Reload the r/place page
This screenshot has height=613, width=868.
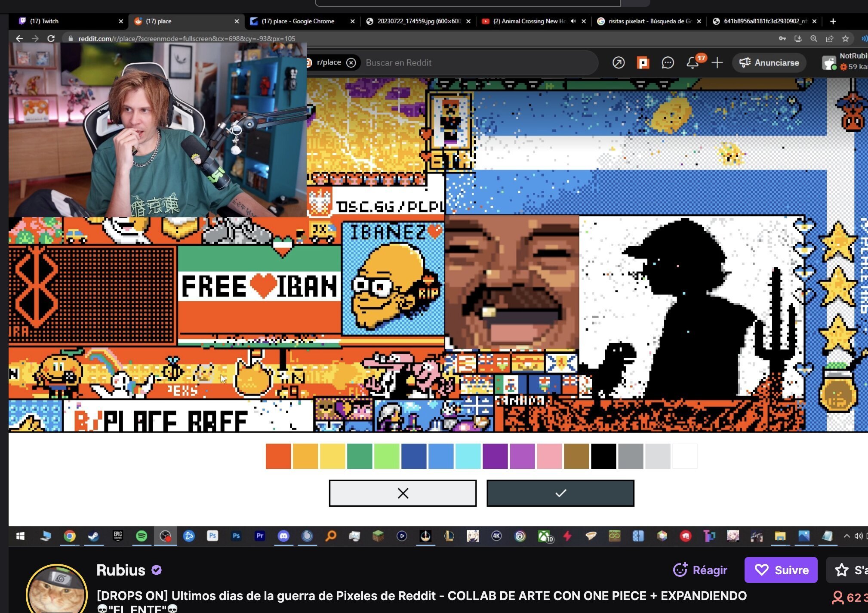[51, 39]
